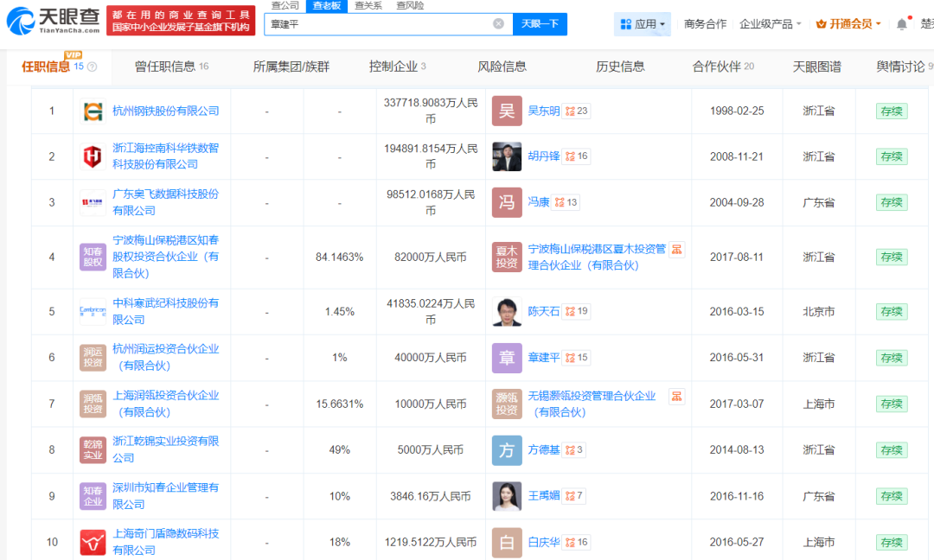Viewport: 934px width, 560px height.
Task: Switch to the 查关系 search tab
Action: [x=368, y=6]
